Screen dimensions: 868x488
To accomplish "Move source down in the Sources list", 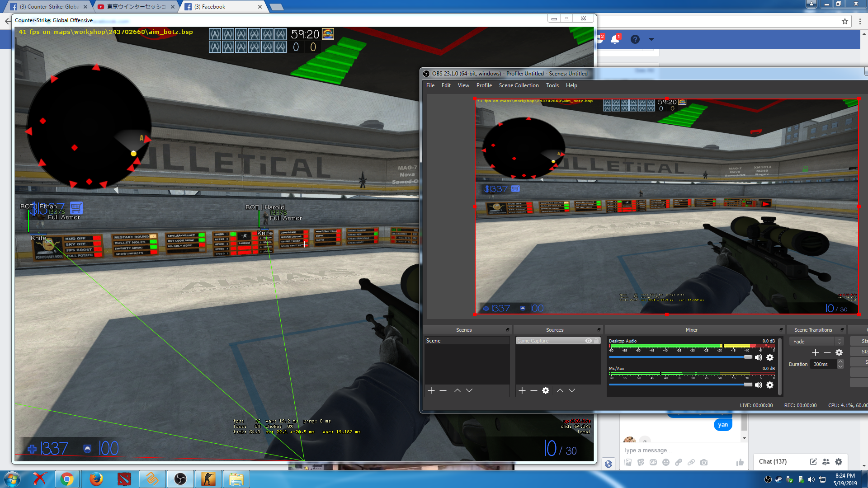I will [x=572, y=390].
